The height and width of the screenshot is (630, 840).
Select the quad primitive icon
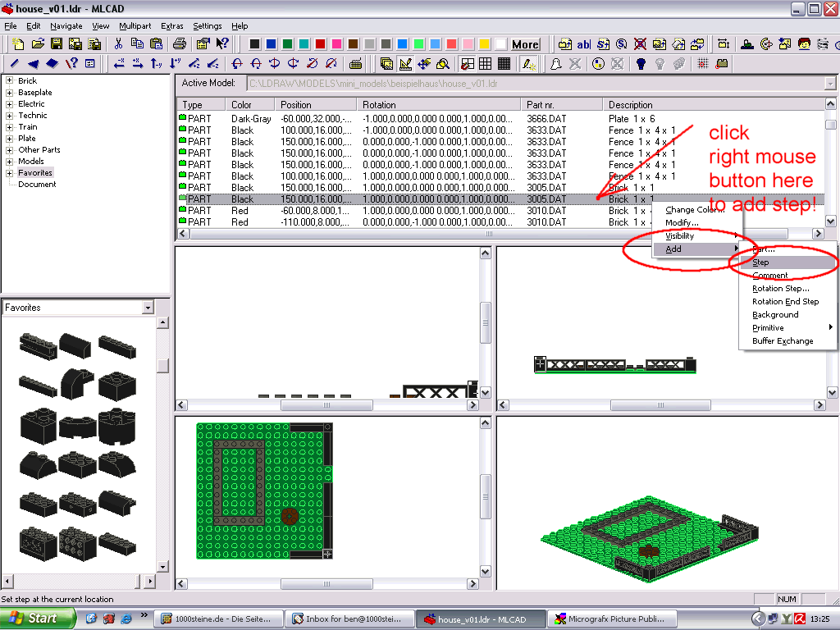52,64
